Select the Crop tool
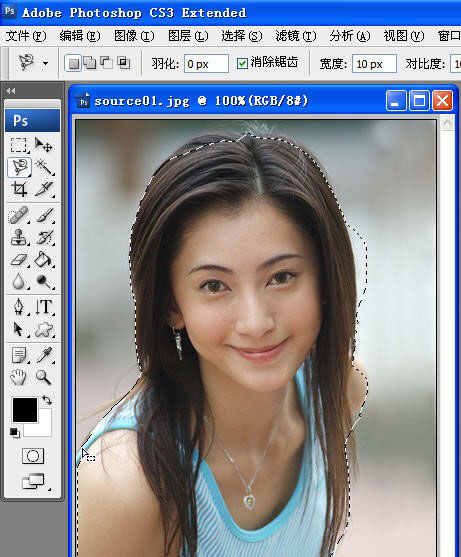The image size is (461, 557). point(19,189)
